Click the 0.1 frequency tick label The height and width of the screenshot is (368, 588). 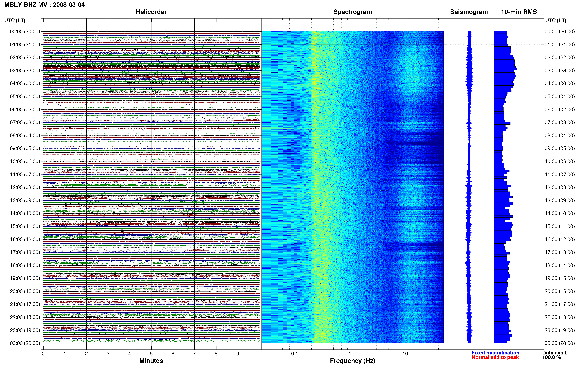coord(295,354)
